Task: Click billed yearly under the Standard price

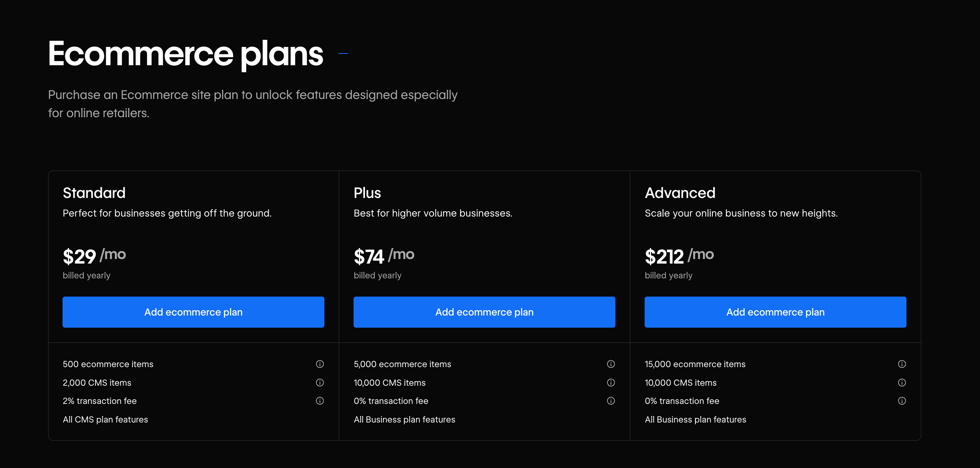Action: (86, 275)
